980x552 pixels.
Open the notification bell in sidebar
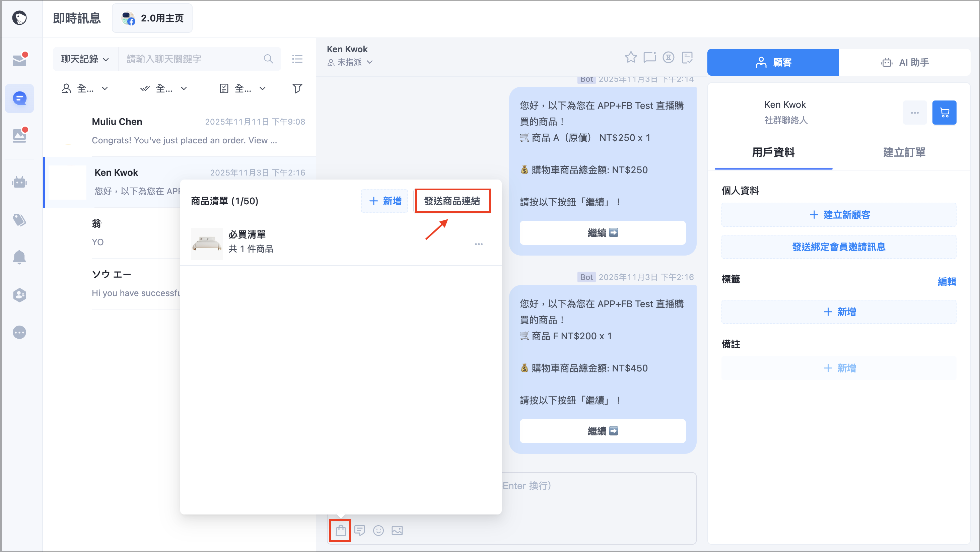coord(19,257)
